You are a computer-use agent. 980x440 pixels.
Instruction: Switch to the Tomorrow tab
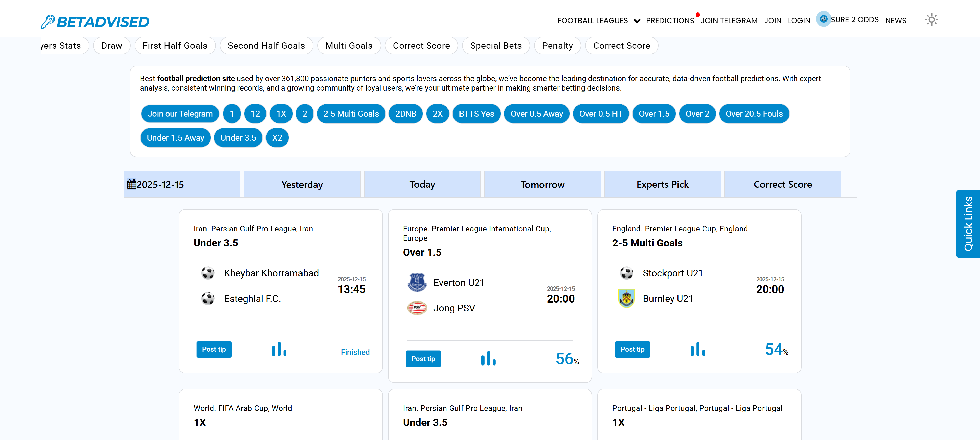(542, 184)
